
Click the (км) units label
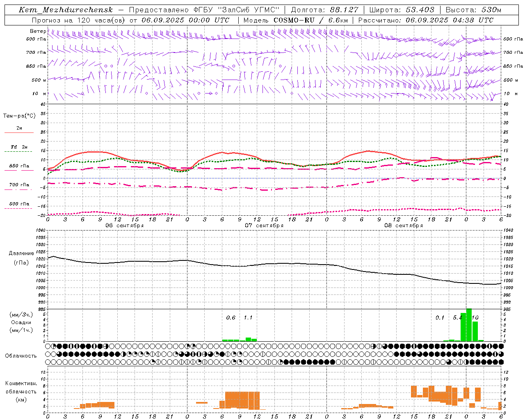tap(21, 399)
